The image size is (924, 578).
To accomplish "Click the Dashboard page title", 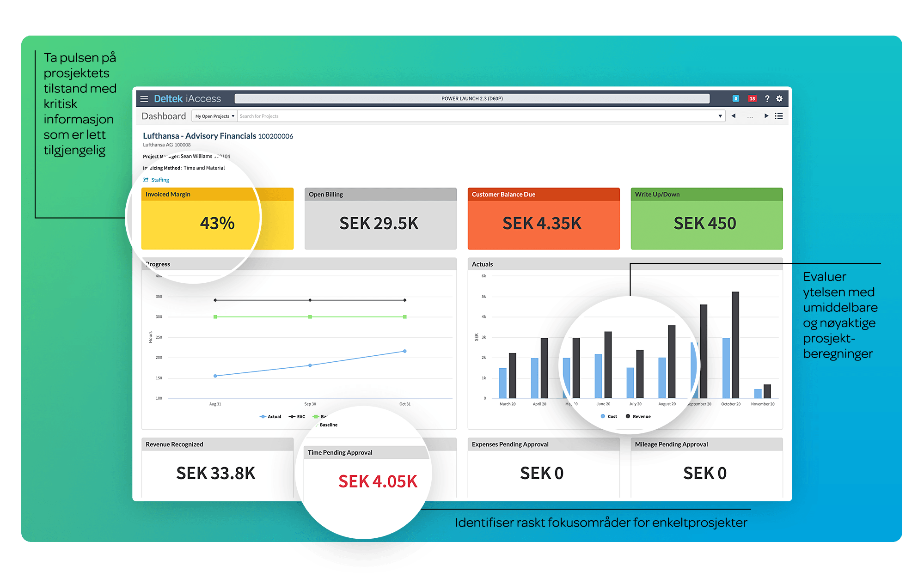I will coord(164,116).
